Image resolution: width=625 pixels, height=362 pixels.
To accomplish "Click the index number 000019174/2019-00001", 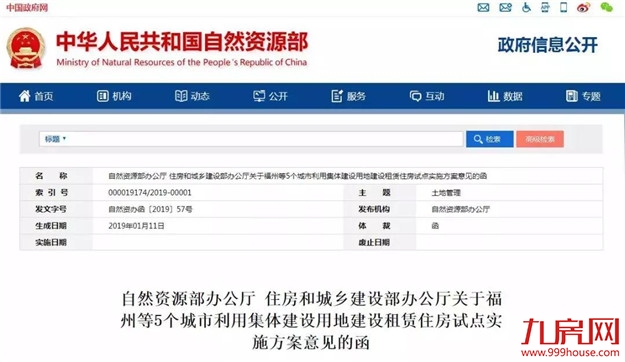I will 150,193.
